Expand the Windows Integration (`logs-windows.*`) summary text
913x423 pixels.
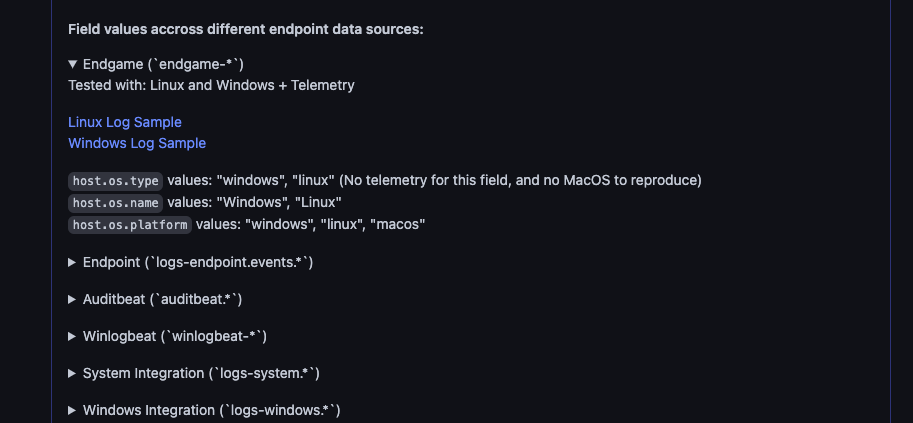click(x=212, y=410)
